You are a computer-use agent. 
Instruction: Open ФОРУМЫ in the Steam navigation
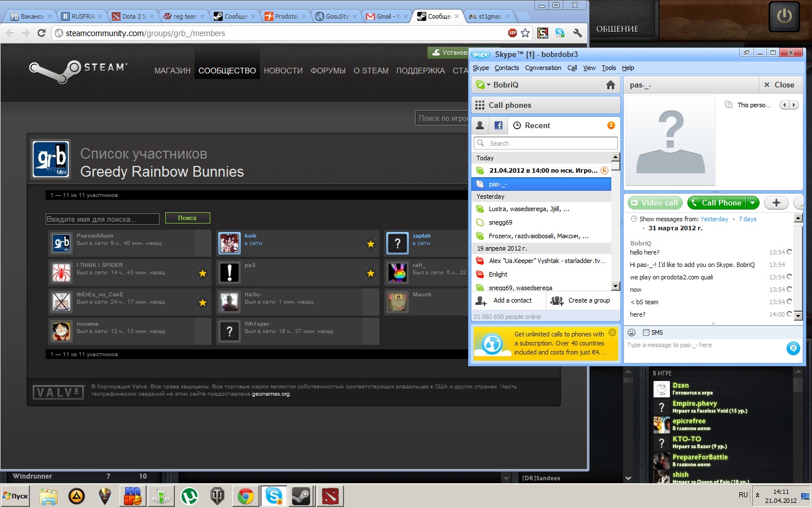pos(328,71)
